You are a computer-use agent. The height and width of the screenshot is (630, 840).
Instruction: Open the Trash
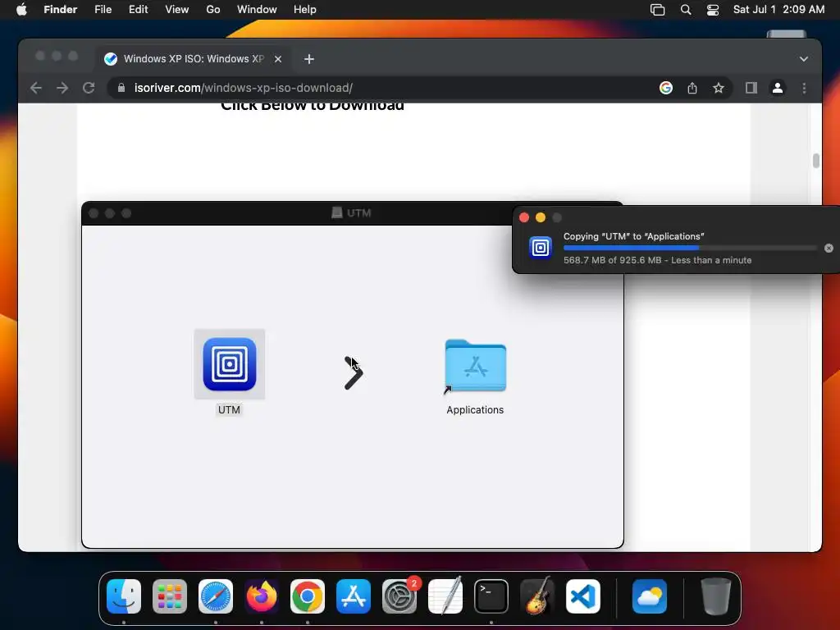click(x=715, y=596)
